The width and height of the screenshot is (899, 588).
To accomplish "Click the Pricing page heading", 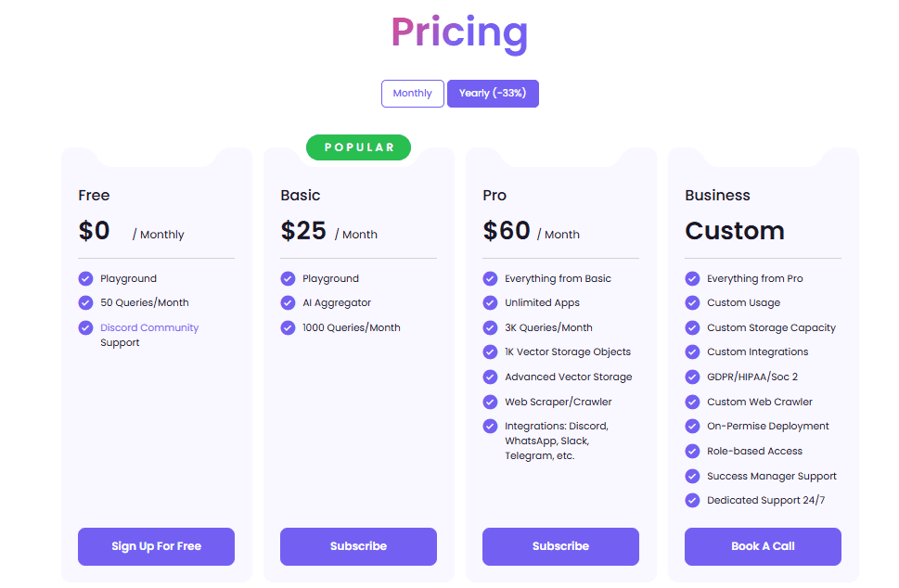I will [x=459, y=32].
